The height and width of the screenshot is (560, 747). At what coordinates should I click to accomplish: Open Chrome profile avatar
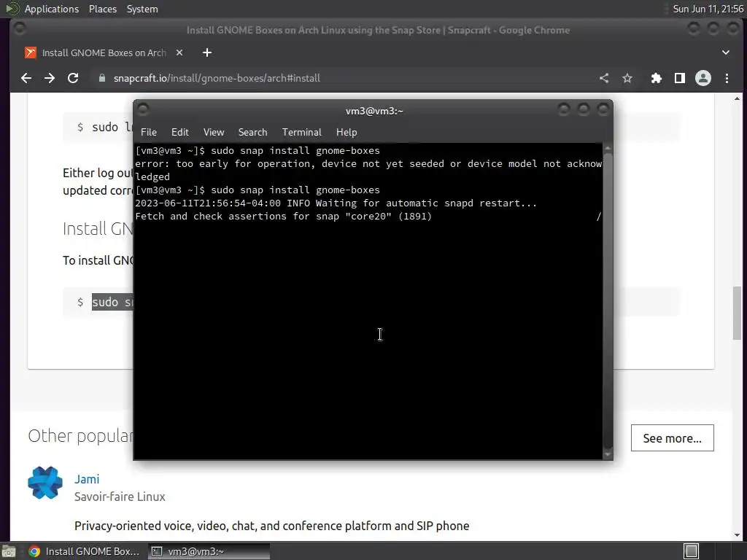[703, 78]
